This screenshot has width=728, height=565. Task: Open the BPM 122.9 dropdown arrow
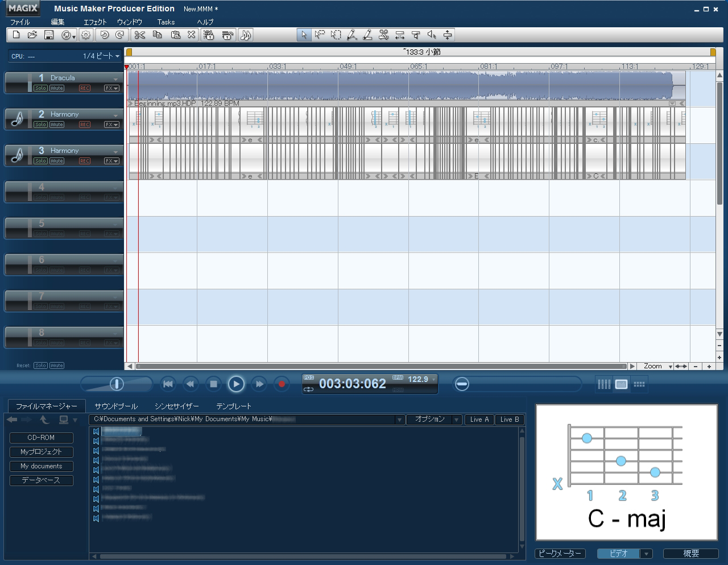pos(434,379)
